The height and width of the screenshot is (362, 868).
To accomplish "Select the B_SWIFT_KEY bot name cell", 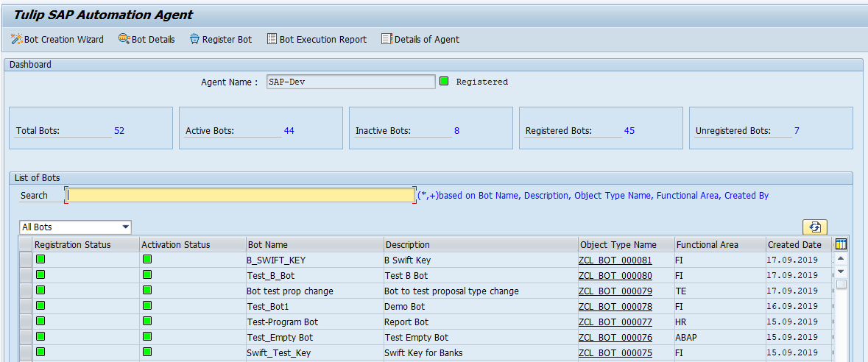I will [x=314, y=260].
